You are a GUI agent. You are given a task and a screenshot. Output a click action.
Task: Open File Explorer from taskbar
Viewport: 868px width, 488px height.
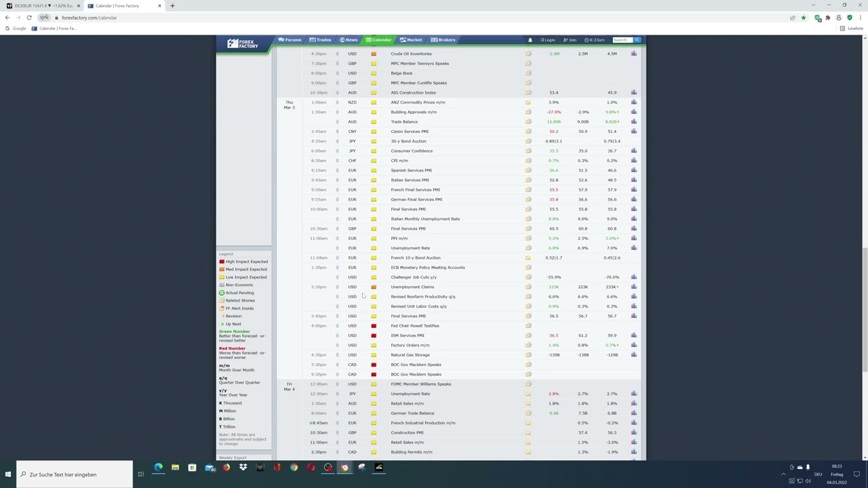175,467
